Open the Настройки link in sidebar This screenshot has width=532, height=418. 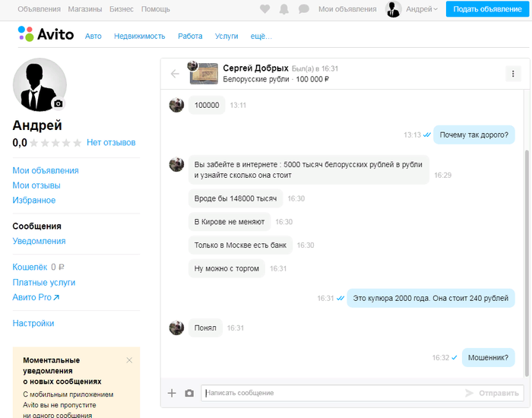[x=33, y=323]
